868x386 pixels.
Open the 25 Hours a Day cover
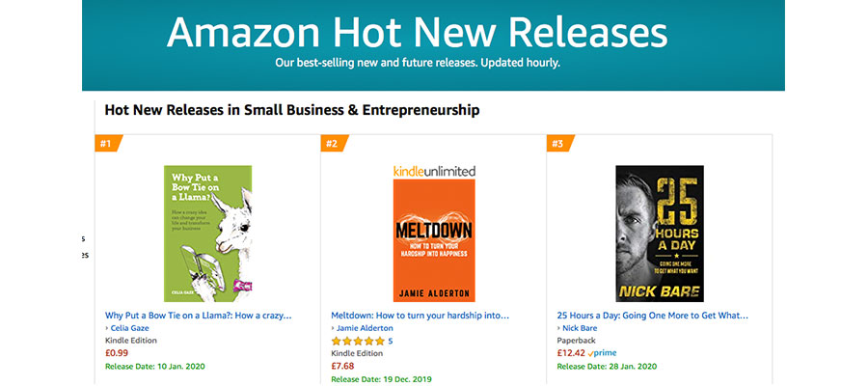[x=660, y=234]
